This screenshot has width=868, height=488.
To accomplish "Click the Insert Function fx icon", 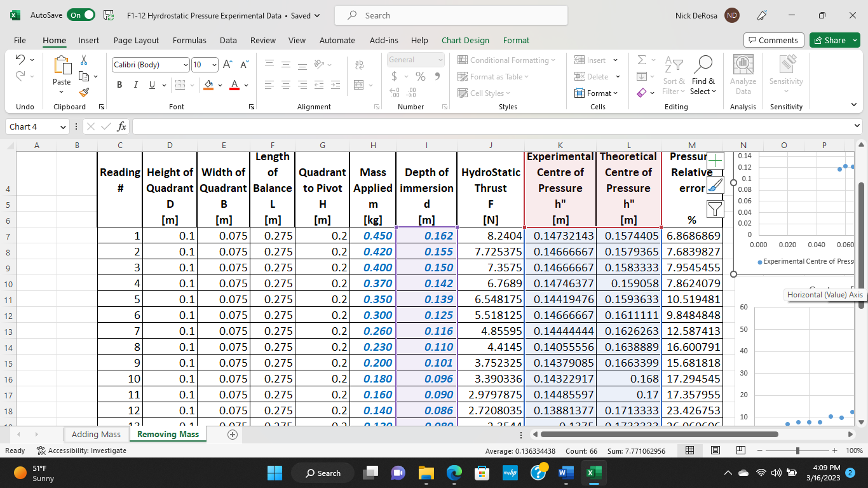I will (123, 126).
